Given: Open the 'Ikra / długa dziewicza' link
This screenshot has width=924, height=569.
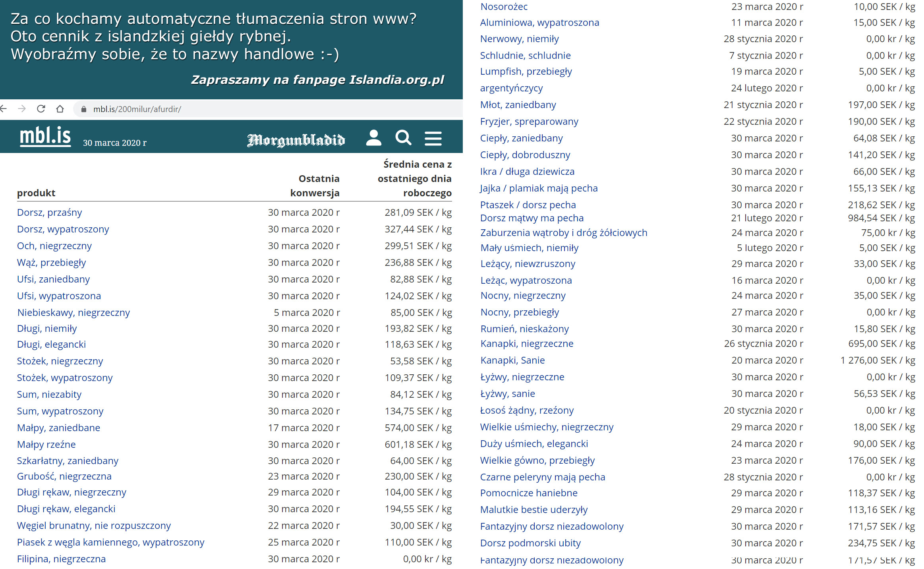Looking at the screenshot, I should click(x=527, y=172).
